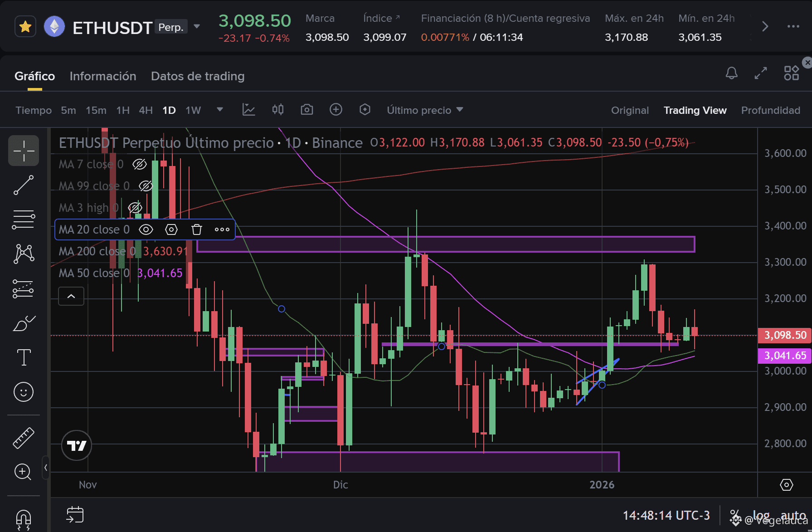
Task: Switch to the Gráfico tab
Action: 35,76
